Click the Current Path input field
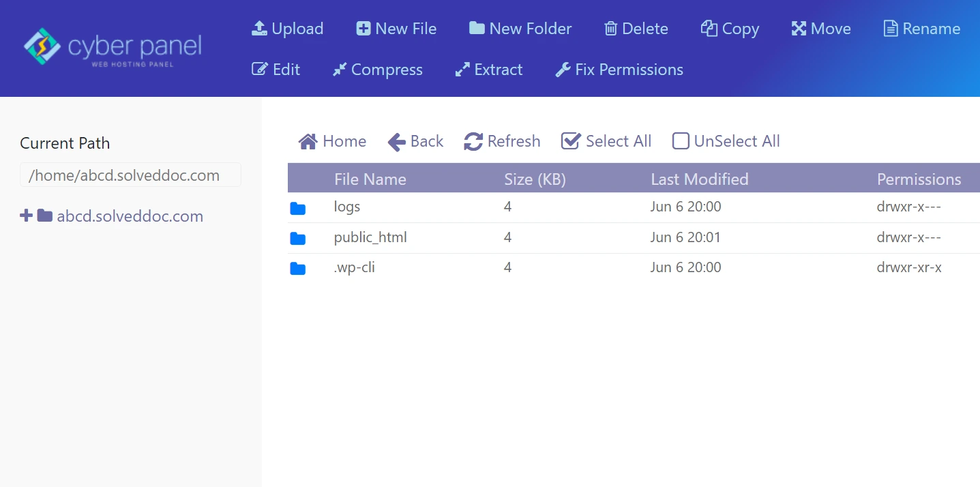Viewport: 980px width, 487px height. (130, 175)
